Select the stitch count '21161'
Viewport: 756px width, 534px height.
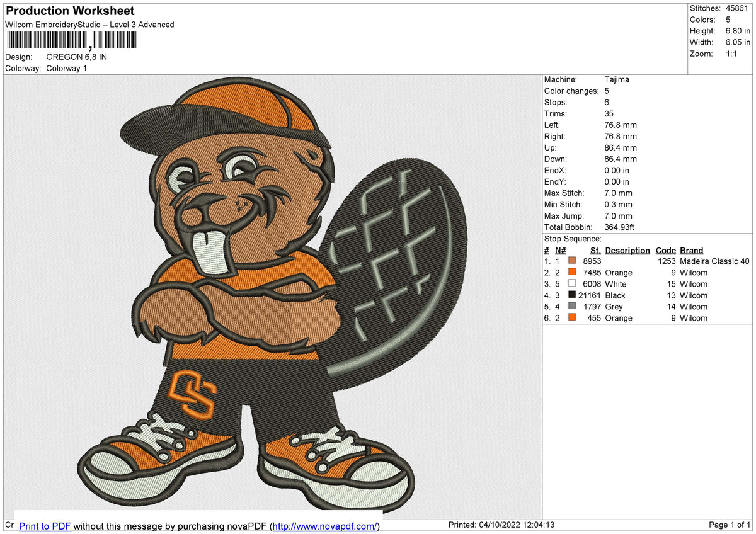[590, 295]
